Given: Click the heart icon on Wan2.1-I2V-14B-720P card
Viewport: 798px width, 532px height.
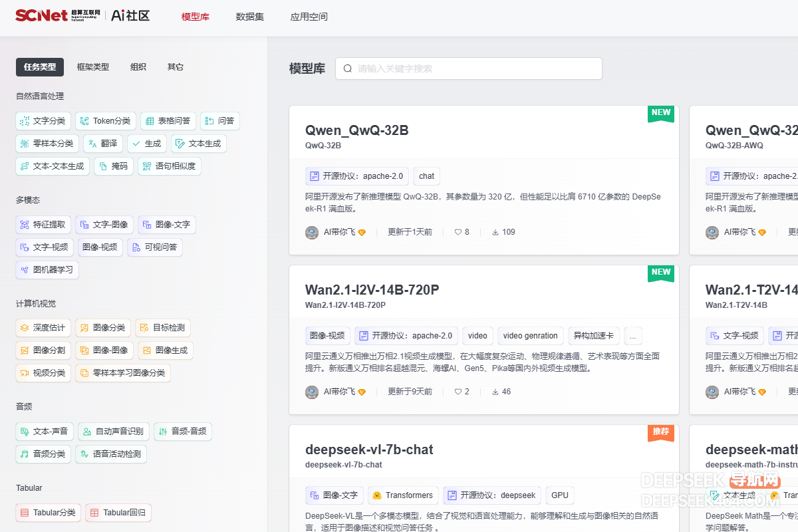Looking at the screenshot, I should click(458, 392).
